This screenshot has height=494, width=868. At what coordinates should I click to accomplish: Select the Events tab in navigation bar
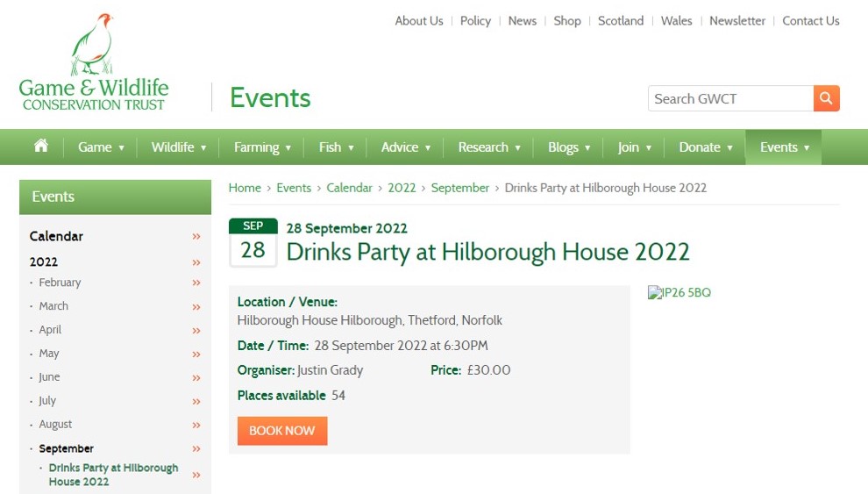pos(783,147)
